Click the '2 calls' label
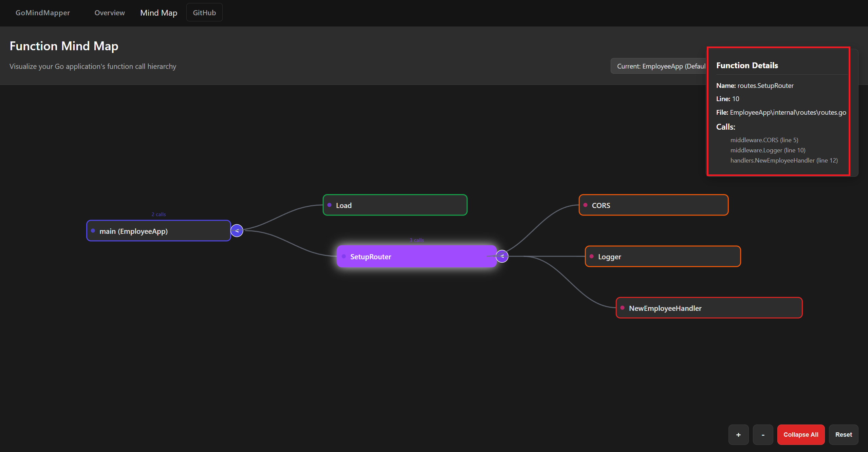Image resolution: width=868 pixels, height=452 pixels. (159, 214)
